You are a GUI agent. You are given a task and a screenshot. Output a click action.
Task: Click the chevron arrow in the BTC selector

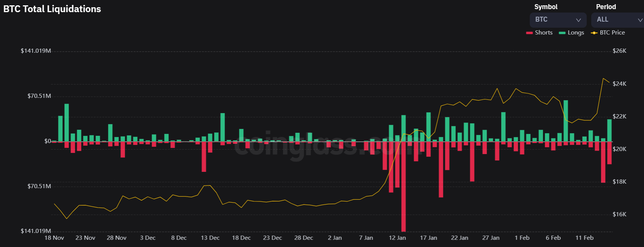(578, 20)
